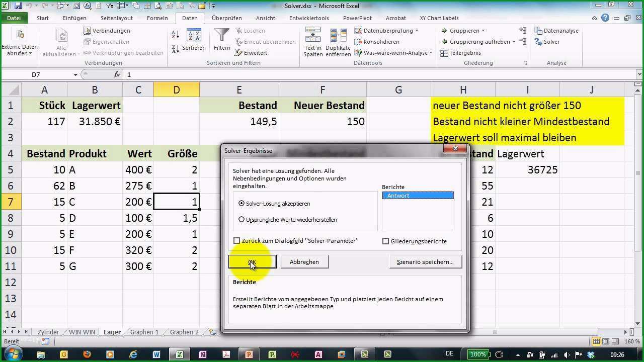Screen dimensions: 644x362
Task: Click Teilergebnis in Gliederung
Action: [x=461, y=53]
